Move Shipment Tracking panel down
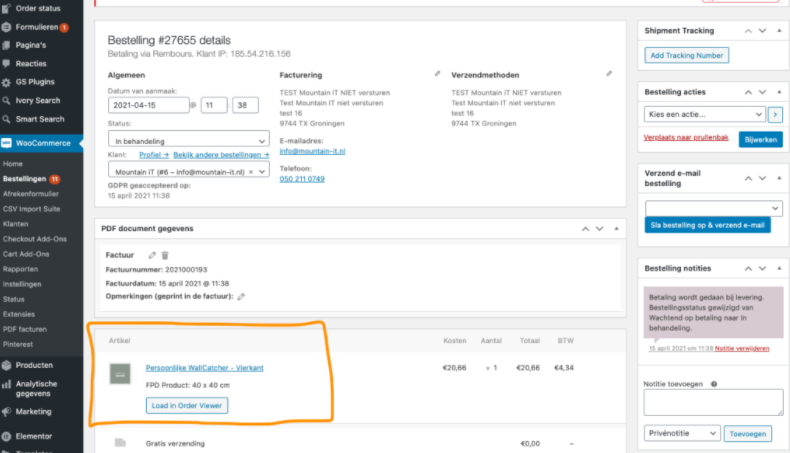 tap(762, 31)
